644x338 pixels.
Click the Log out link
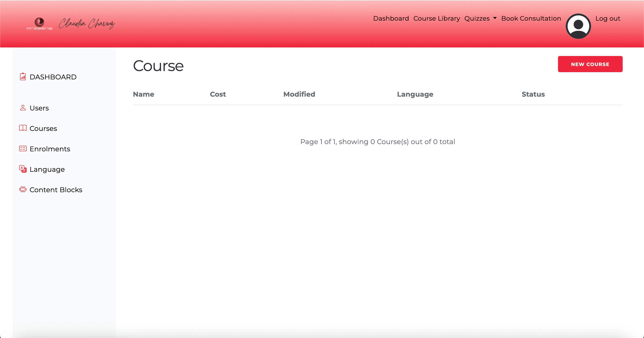[x=608, y=19]
